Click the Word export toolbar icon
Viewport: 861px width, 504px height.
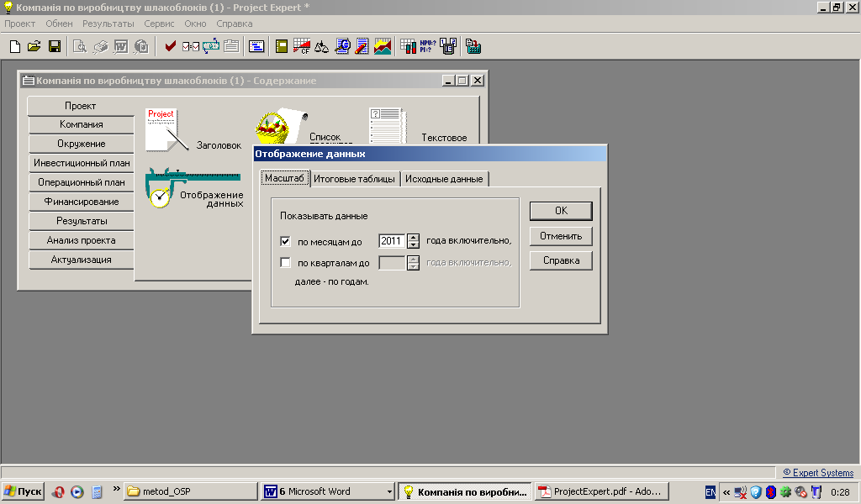[121, 46]
